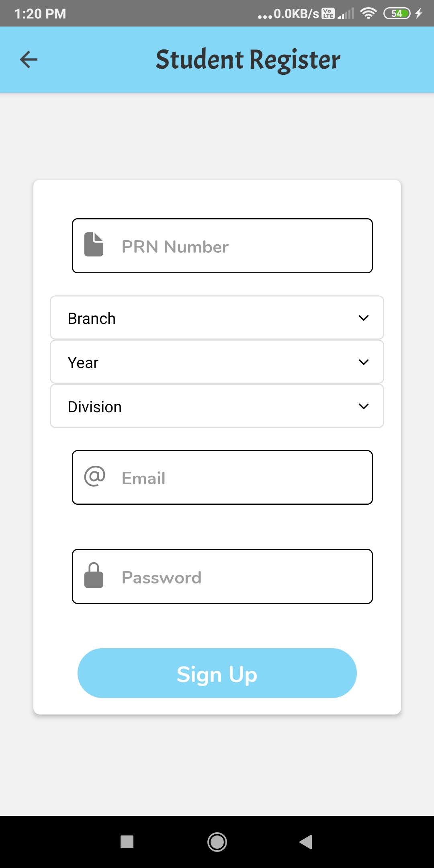This screenshot has width=434, height=868.
Task: Tap the VoLTE indicator in status bar
Action: (327, 13)
